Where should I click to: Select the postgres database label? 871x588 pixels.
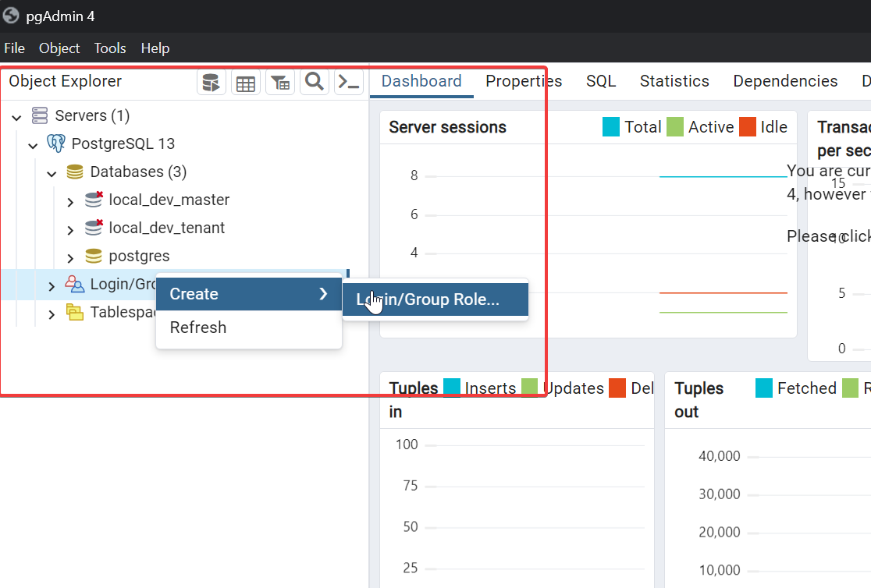click(x=139, y=256)
